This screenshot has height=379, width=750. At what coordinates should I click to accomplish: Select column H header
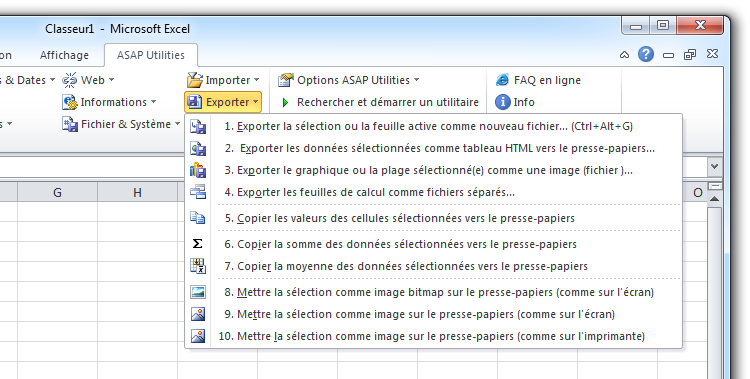pyautogui.click(x=137, y=192)
